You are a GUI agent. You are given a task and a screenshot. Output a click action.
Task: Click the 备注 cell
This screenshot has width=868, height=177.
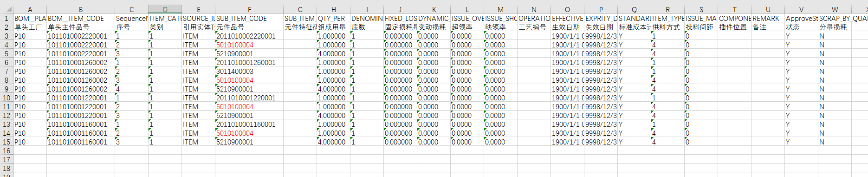click(768, 27)
